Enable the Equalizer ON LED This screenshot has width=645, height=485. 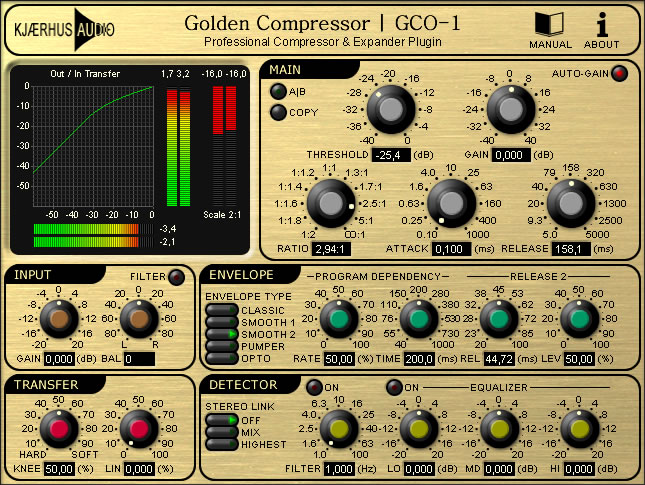(x=394, y=387)
